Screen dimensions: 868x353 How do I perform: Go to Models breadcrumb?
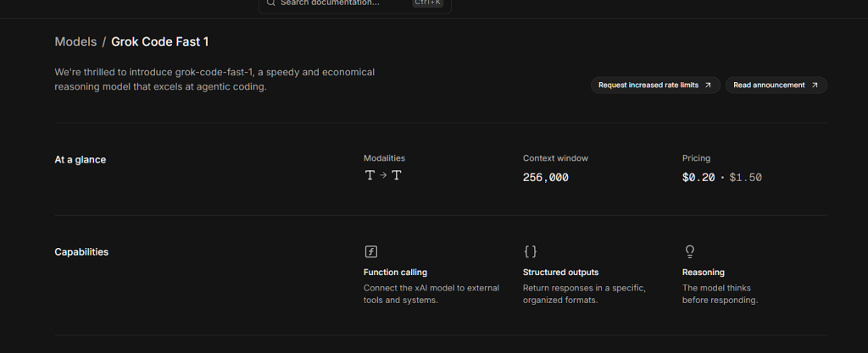pyautogui.click(x=75, y=42)
